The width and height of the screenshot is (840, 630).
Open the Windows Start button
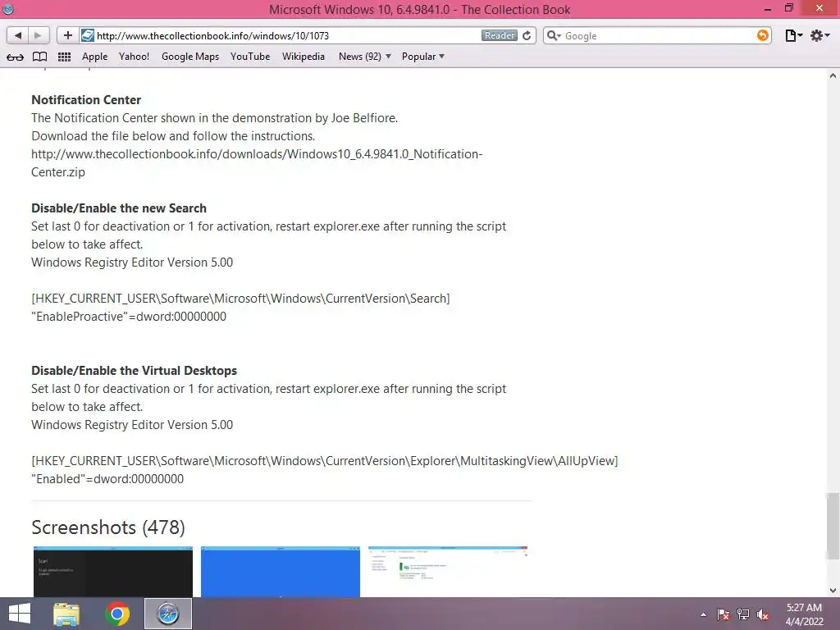pos(20,614)
